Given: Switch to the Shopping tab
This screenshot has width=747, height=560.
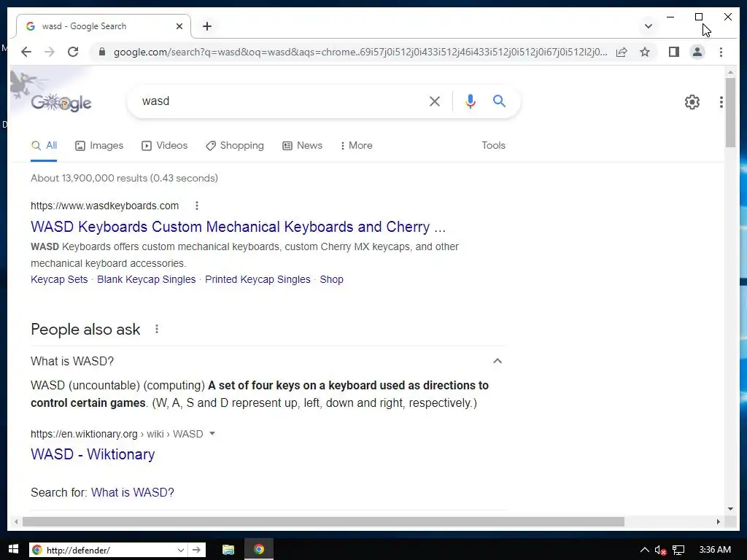Looking at the screenshot, I should (x=234, y=146).
